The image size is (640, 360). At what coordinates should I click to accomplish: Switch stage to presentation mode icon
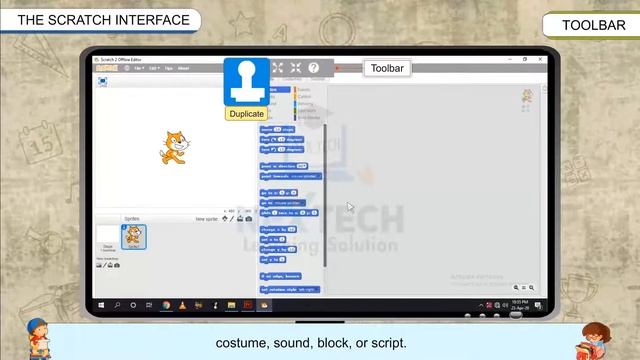(102, 81)
